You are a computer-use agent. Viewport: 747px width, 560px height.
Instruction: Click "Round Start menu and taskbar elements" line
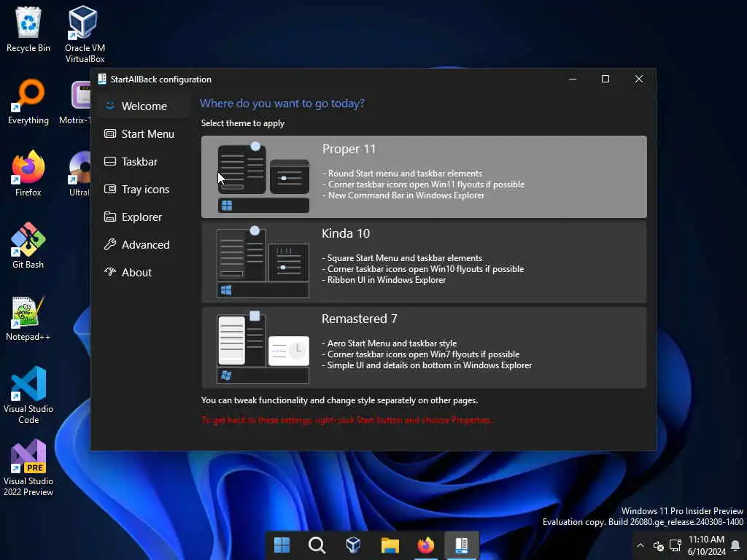(x=402, y=174)
